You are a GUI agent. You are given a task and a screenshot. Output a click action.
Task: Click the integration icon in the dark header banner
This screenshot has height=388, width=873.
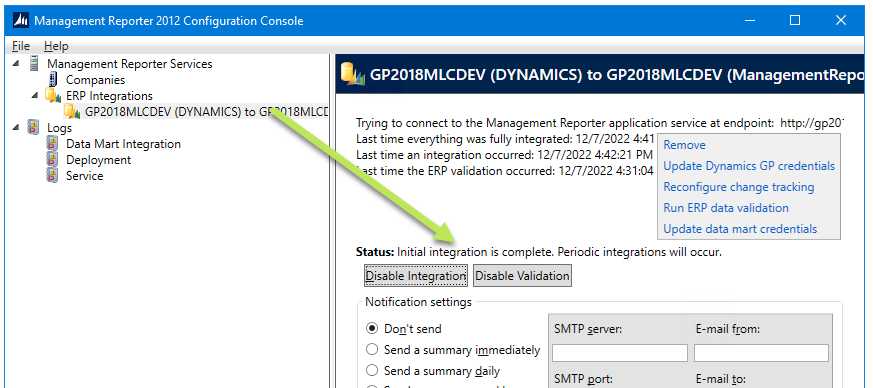click(x=353, y=75)
